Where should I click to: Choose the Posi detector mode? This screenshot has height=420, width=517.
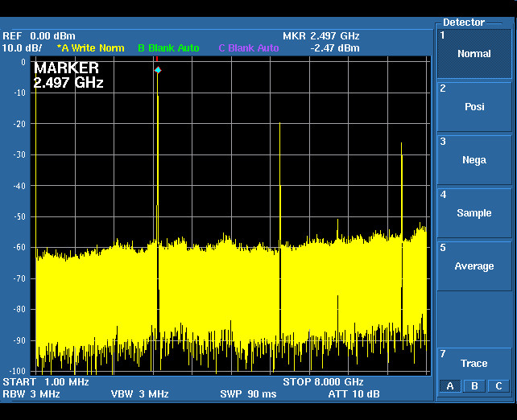coord(474,107)
